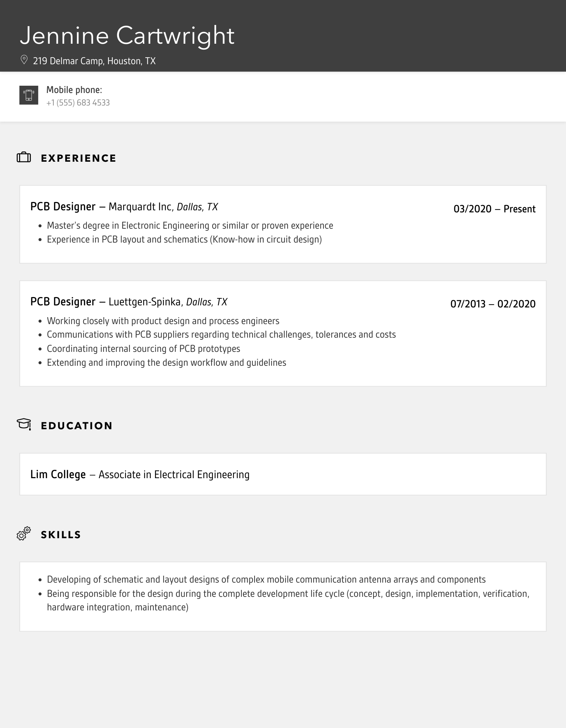Click the phone number +1 (555) 683 4533

tap(78, 103)
